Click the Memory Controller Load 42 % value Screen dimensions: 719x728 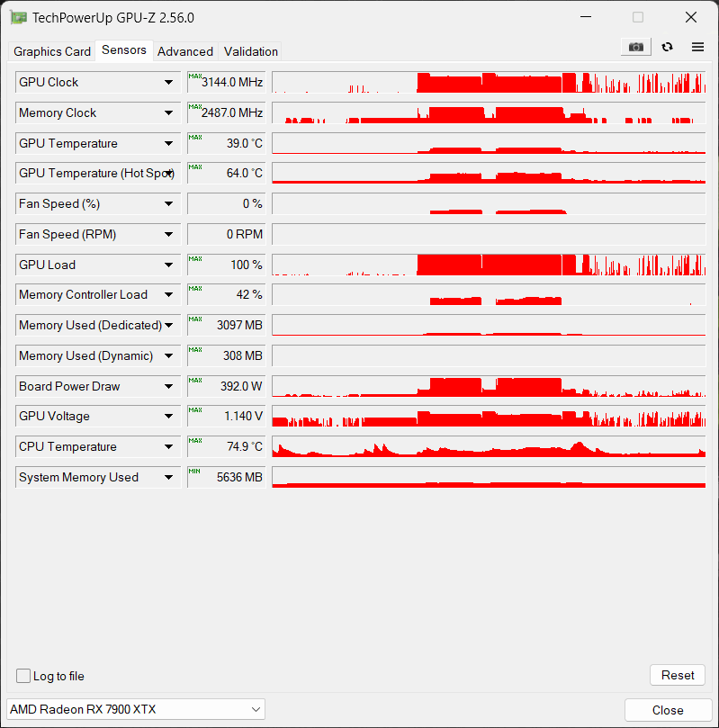[x=227, y=295]
